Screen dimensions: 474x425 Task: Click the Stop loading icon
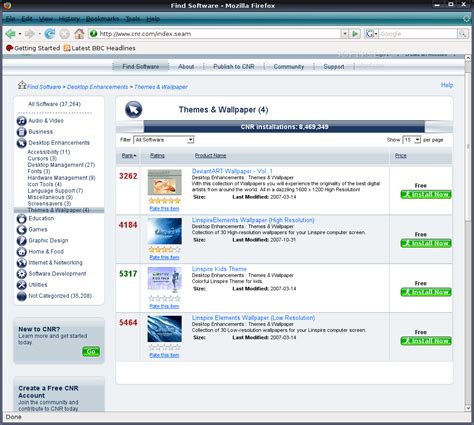[65, 34]
